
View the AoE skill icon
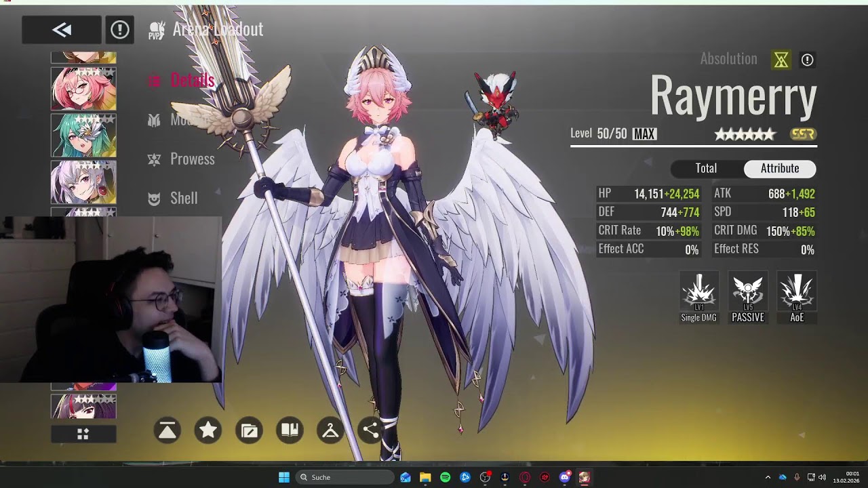(x=797, y=297)
